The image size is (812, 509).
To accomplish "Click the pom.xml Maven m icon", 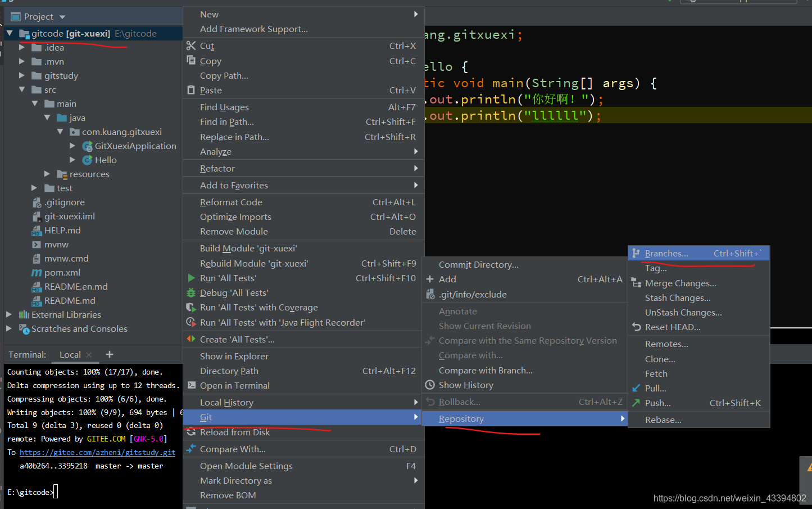I will (37, 272).
